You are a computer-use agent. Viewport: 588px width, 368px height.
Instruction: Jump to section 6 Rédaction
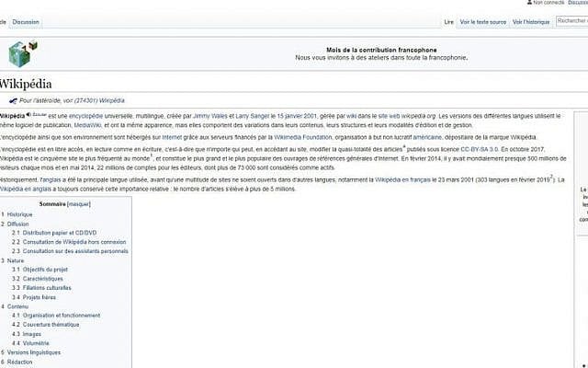click(x=17, y=362)
